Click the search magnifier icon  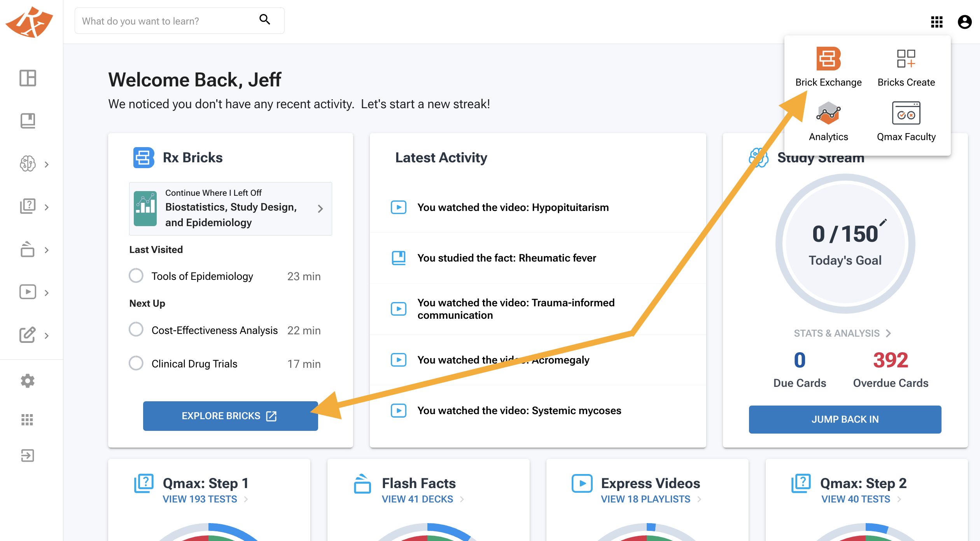coord(265,19)
